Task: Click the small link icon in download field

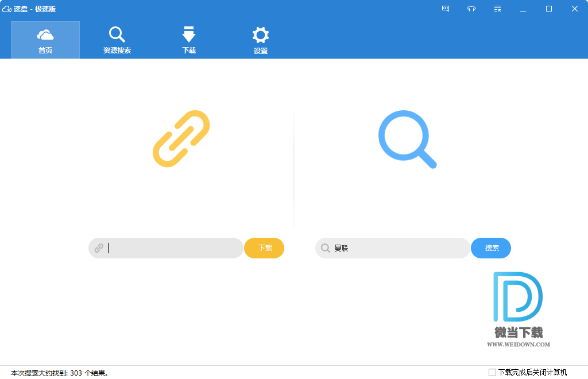Action: [x=99, y=248]
